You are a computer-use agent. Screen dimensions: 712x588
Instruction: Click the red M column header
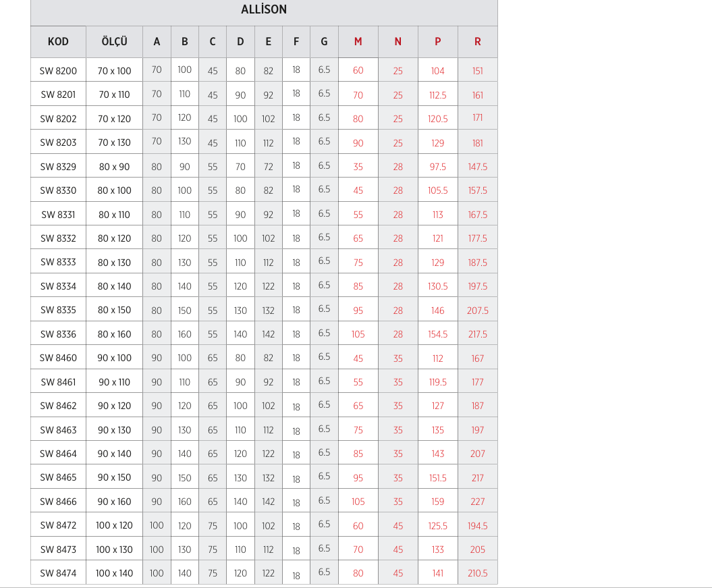click(x=358, y=42)
